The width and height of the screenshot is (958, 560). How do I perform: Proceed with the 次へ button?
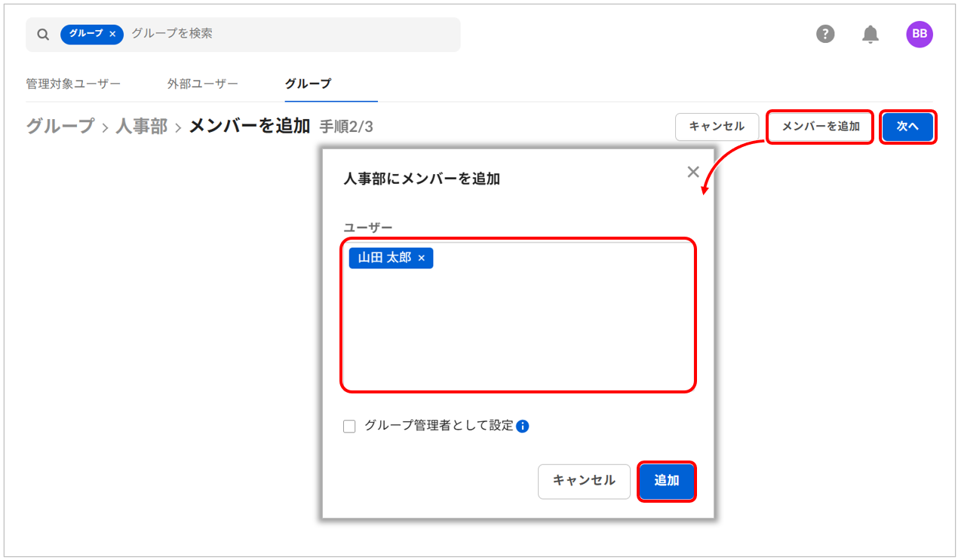click(907, 127)
